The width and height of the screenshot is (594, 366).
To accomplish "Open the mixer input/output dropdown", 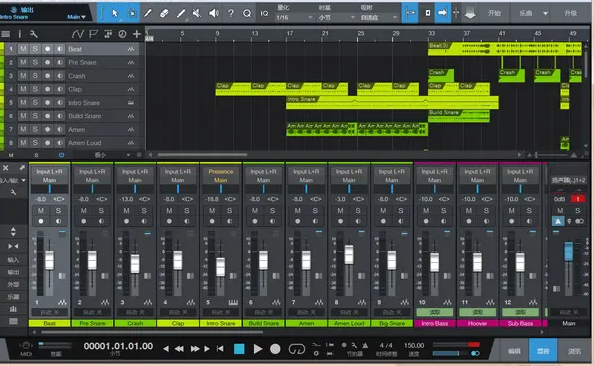I will click(x=13, y=180).
